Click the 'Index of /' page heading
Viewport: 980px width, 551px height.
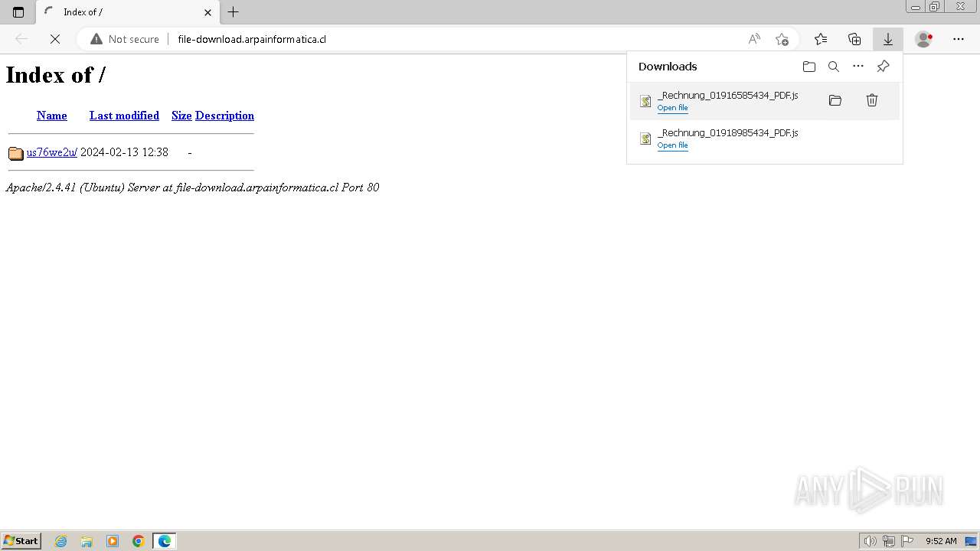click(x=56, y=74)
